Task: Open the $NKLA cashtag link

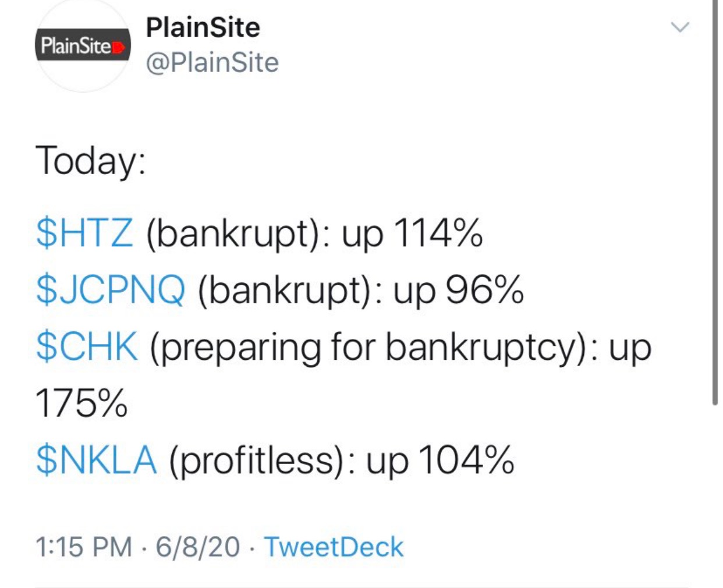Action: pyautogui.click(x=96, y=460)
